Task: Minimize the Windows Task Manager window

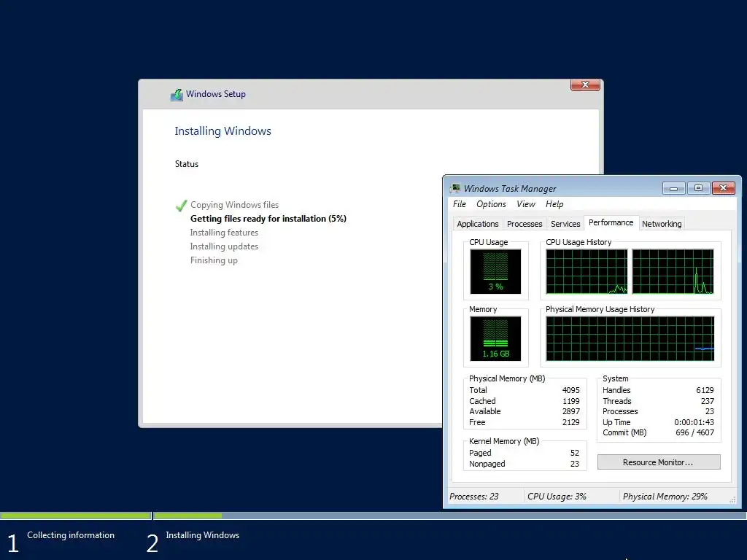Action: pyautogui.click(x=673, y=188)
